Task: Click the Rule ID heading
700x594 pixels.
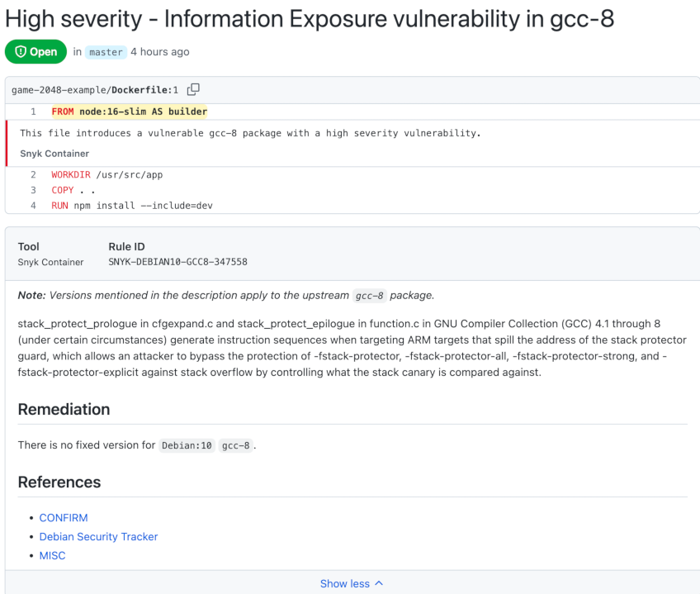Action: tap(127, 247)
